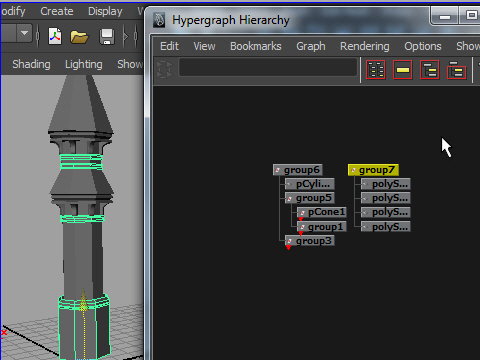Image resolution: width=480 pixels, height=360 pixels.
Task: Select the fourth polyS... node under group7
Action: coord(386,227)
